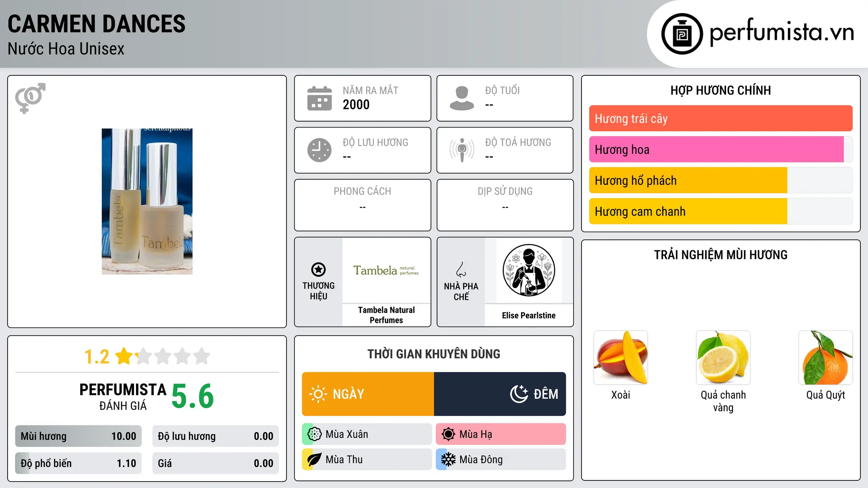
Task: Select the Đêm nighttime segment
Action: tap(500, 394)
